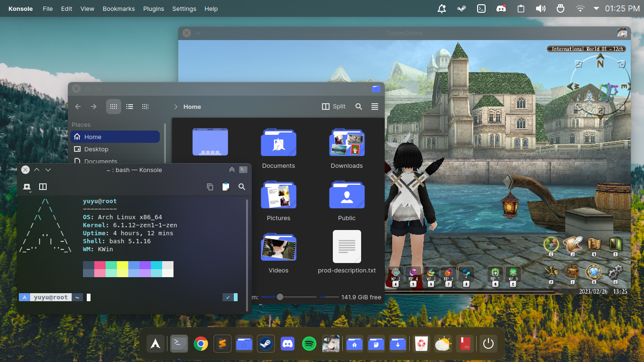Viewport: 644px width, 362px height.
Task: Switch Dolphin to details view mode
Action: [145, 107]
